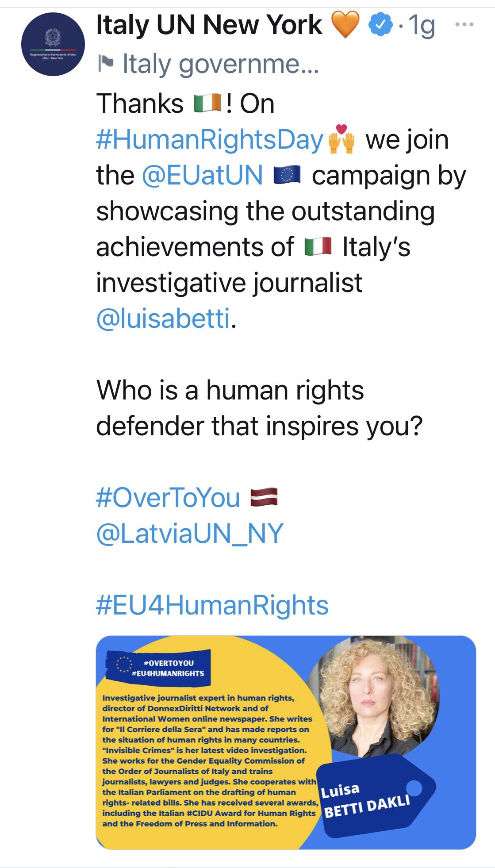This screenshot has width=495, height=868.
Task: Open the three-dot more options menu
Action: click(464, 25)
